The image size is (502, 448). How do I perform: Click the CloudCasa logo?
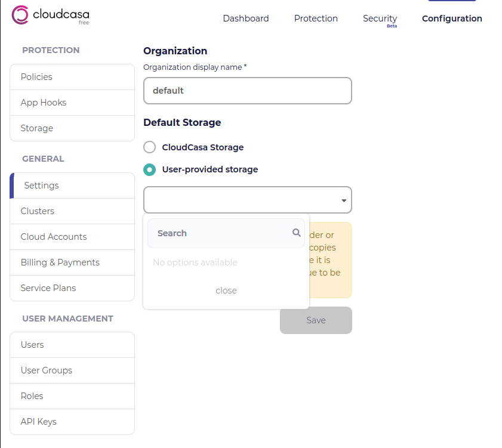(50, 15)
